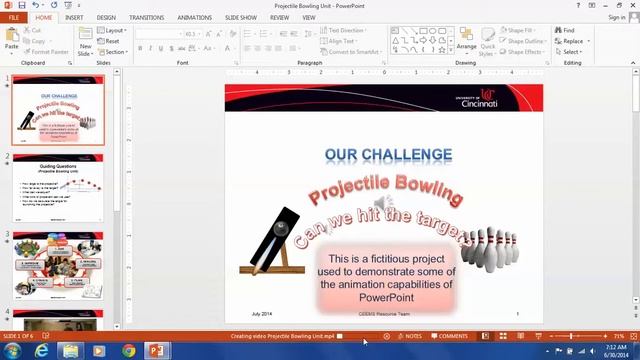The image size is (640, 360).
Task: Start Slide Show from status bar
Action: click(538, 336)
